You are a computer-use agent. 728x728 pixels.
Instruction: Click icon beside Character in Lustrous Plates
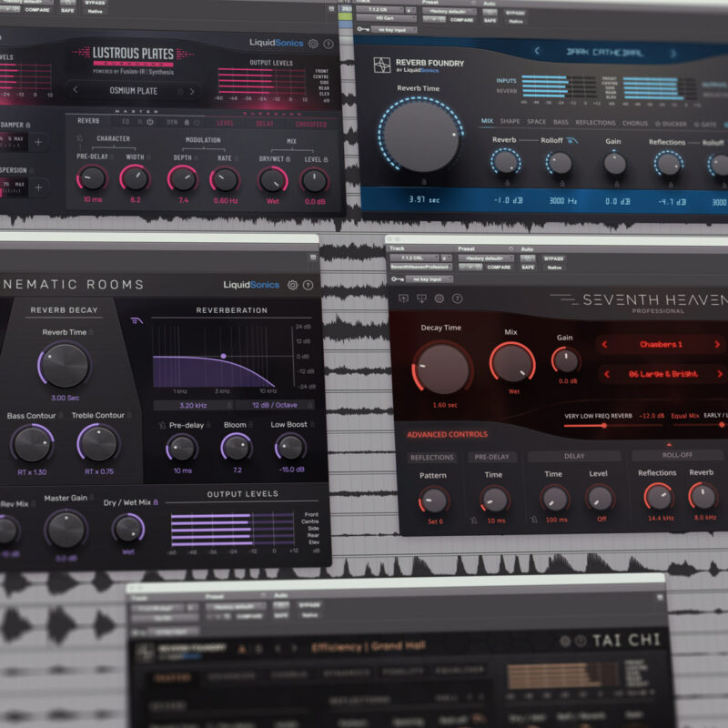(80, 138)
